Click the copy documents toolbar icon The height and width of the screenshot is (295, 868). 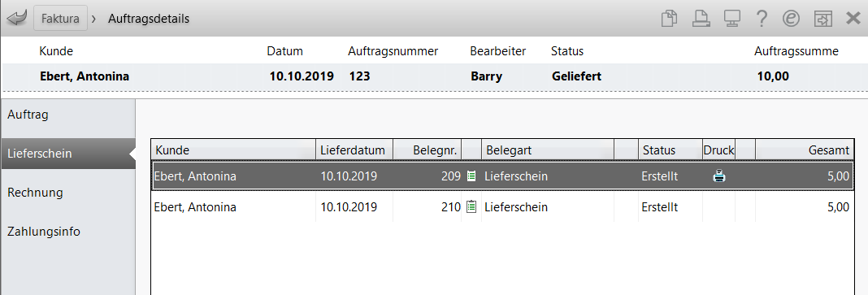coord(670,19)
